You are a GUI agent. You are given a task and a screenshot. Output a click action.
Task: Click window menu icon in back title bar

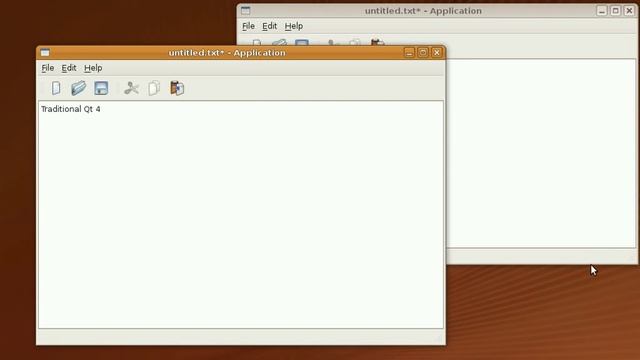(x=245, y=11)
